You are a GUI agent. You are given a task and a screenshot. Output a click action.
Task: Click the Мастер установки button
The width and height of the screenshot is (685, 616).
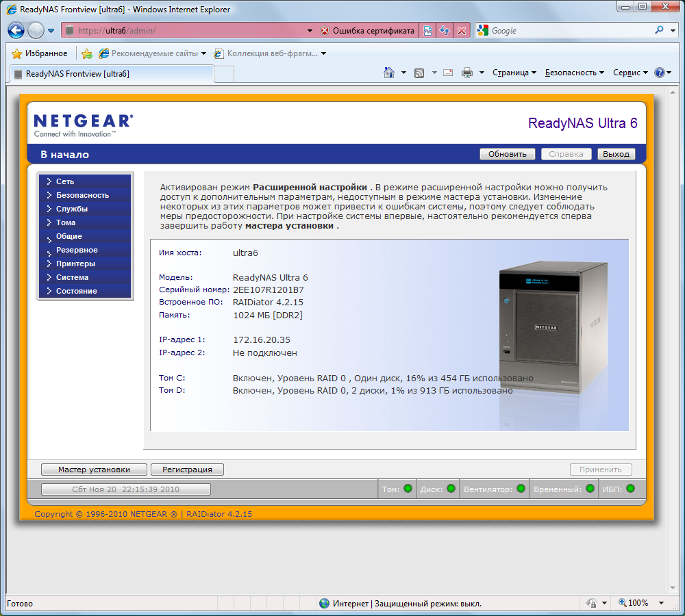point(94,470)
